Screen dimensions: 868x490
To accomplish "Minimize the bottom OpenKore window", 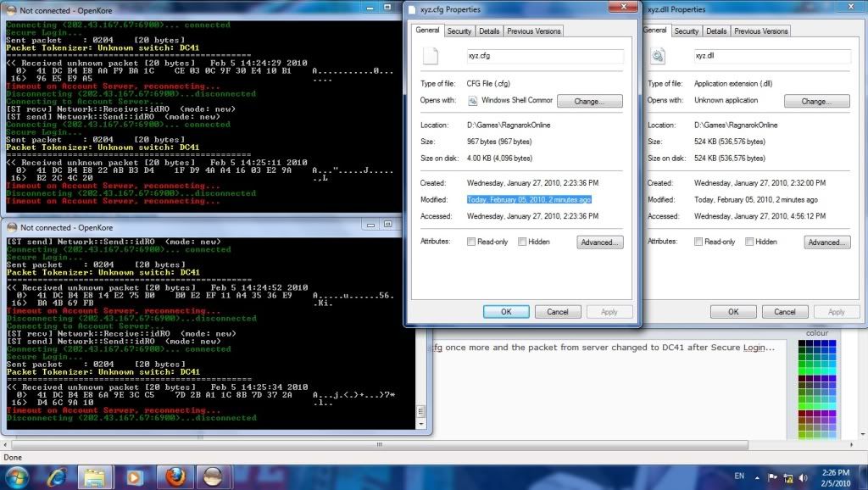I will click(371, 225).
